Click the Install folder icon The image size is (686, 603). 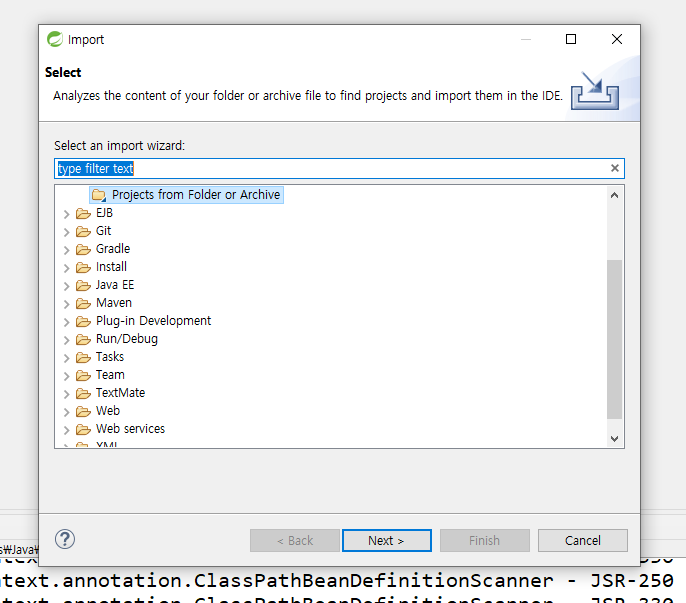tap(83, 267)
